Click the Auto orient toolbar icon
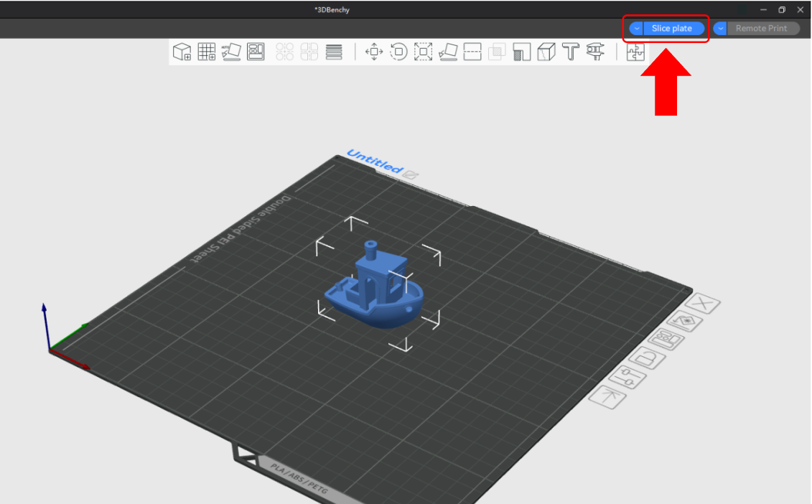This screenshot has height=504, width=812. pyautogui.click(x=231, y=52)
